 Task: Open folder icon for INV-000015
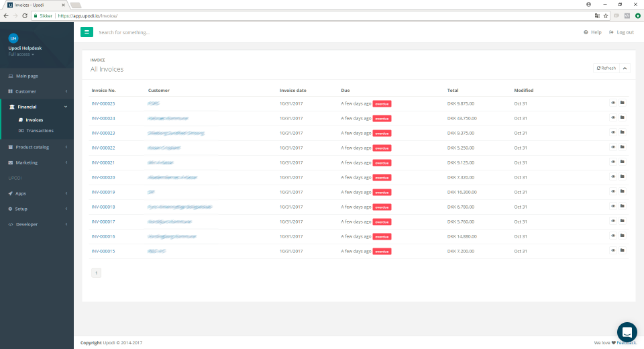click(623, 251)
